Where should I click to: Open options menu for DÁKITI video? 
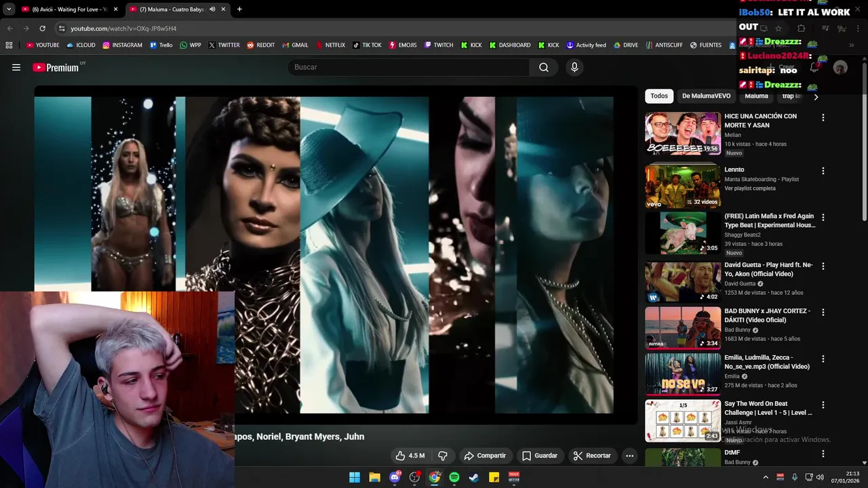click(x=823, y=312)
